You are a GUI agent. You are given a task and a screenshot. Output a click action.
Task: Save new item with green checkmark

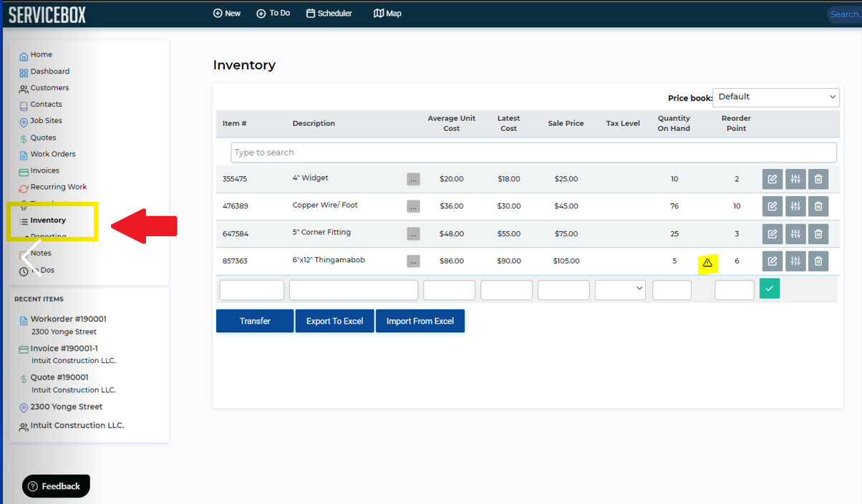coord(770,289)
